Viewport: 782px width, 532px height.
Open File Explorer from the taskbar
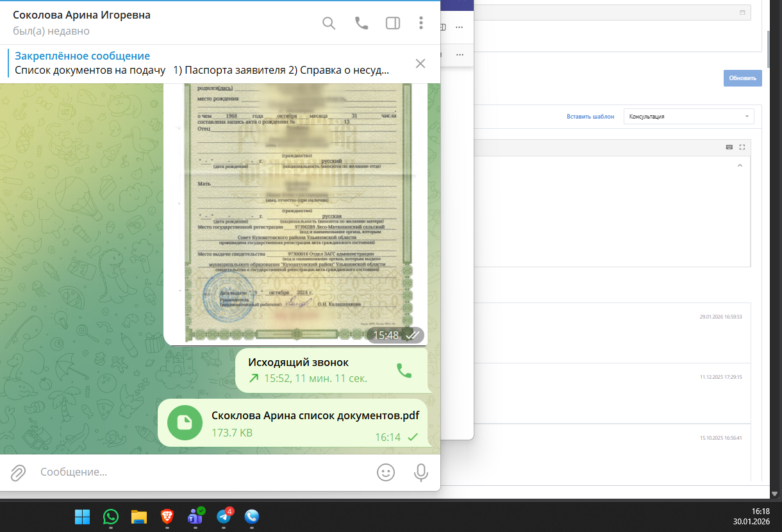pyautogui.click(x=139, y=516)
